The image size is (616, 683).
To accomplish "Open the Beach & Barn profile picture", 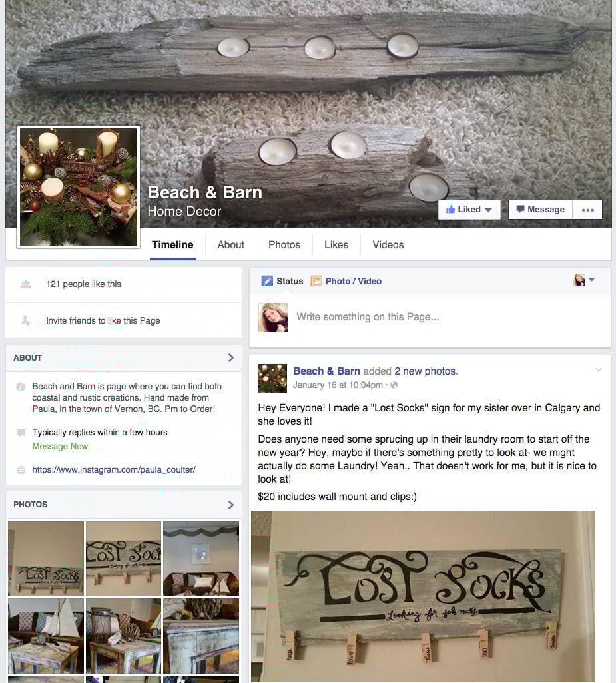I will click(x=79, y=187).
